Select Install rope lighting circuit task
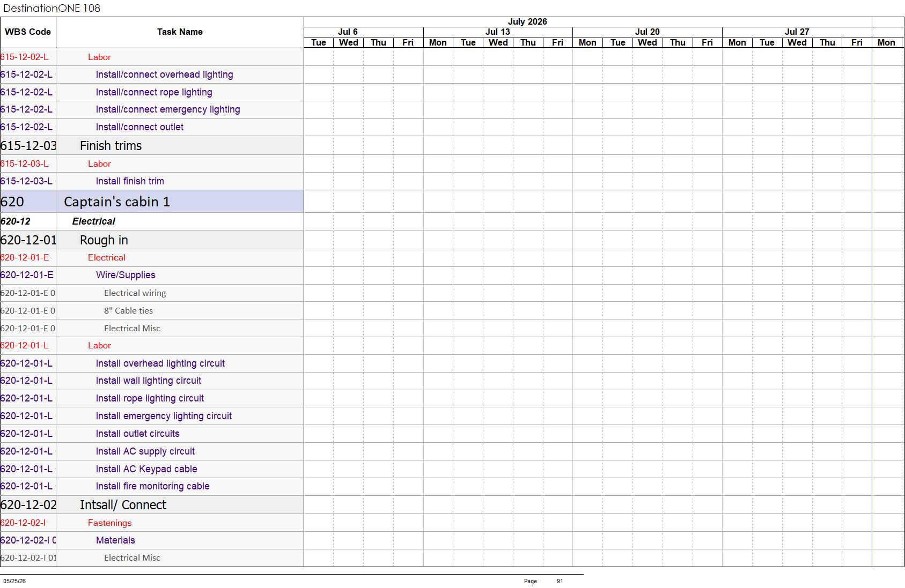The height and width of the screenshot is (588, 905). coord(150,398)
